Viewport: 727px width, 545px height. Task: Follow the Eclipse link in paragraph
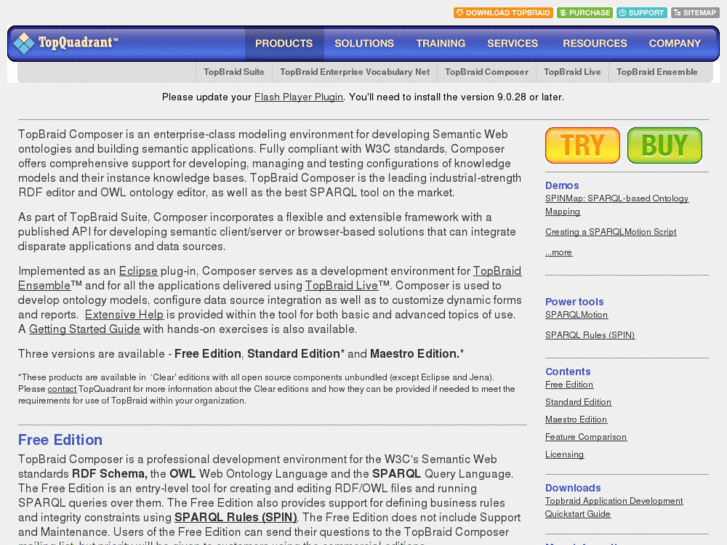138,271
